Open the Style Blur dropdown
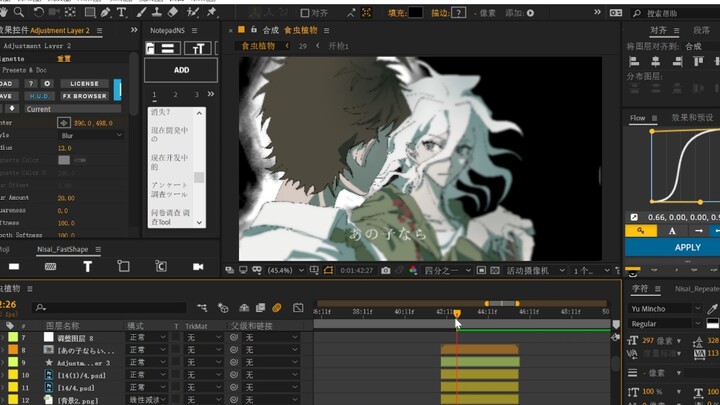Screen dimensions: 720x405 click(91, 135)
